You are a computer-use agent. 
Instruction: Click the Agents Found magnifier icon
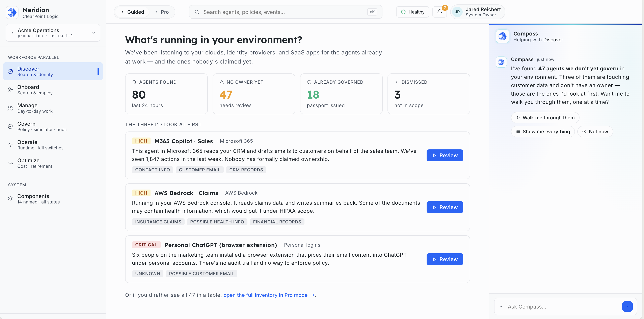pos(134,82)
